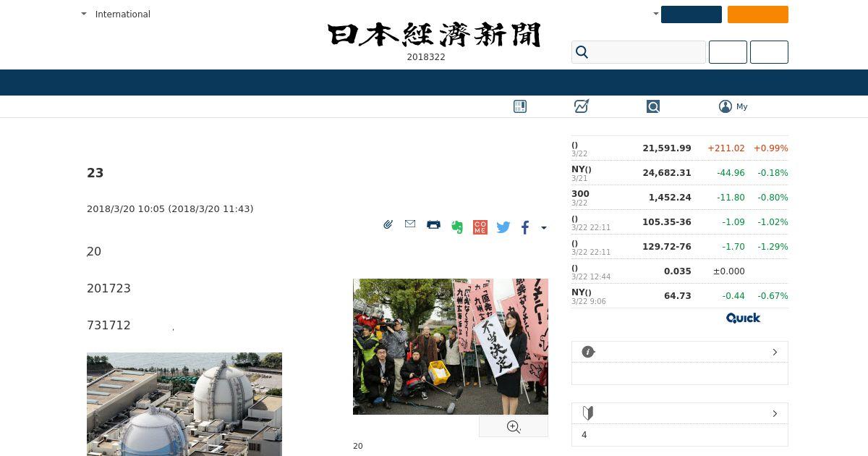This screenshot has width=868, height=456.
Task: Click the NY 64.73 crude price
Action: [x=678, y=295]
